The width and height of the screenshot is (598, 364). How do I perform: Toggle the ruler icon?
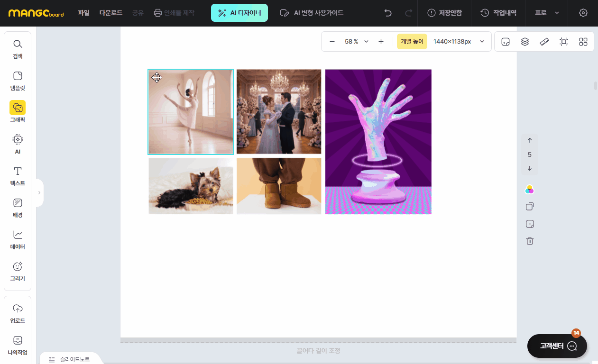(x=544, y=42)
